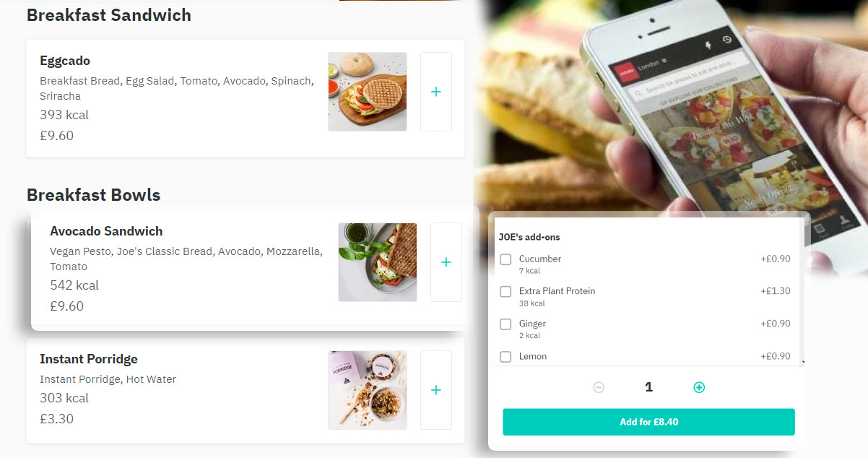Image resolution: width=868 pixels, height=458 pixels.
Task: Check the Ginger add-on box
Action: 505,324
